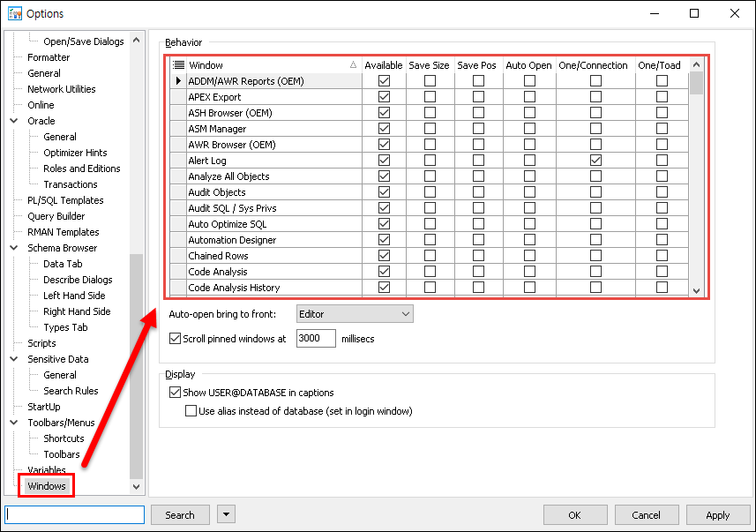Click grid scrollbar down arrow
The height and width of the screenshot is (532, 756).
click(696, 291)
